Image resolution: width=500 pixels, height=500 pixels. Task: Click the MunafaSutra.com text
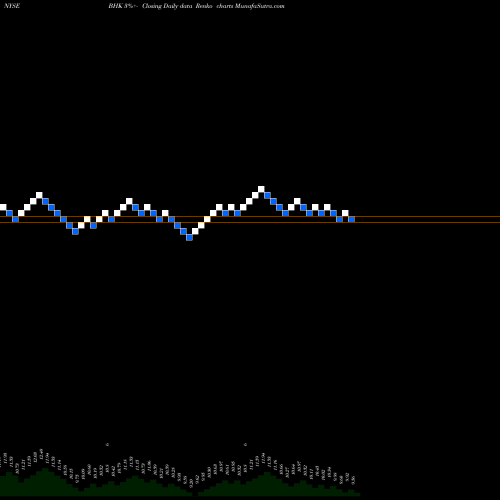pyautogui.click(x=259, y=6)
